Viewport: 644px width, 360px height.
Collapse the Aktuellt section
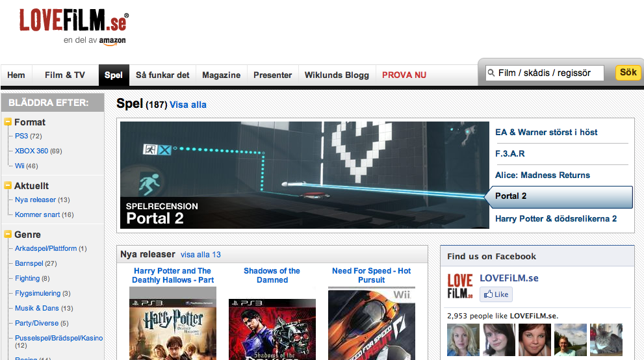8,186
